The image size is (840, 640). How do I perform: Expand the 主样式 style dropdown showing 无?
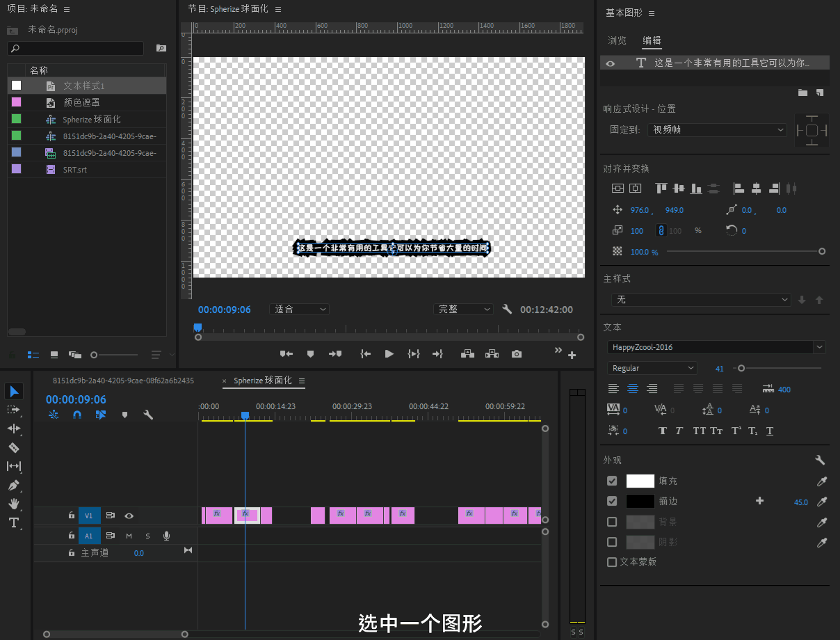pos(700,300)
